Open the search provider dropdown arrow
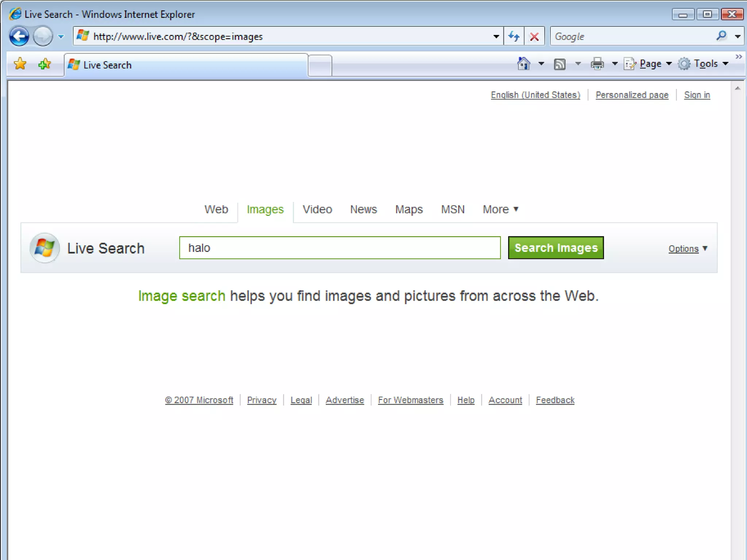Image resolution: width=747 pixels, height=560 pixels. pyautogui.click(x=738, y=36)
